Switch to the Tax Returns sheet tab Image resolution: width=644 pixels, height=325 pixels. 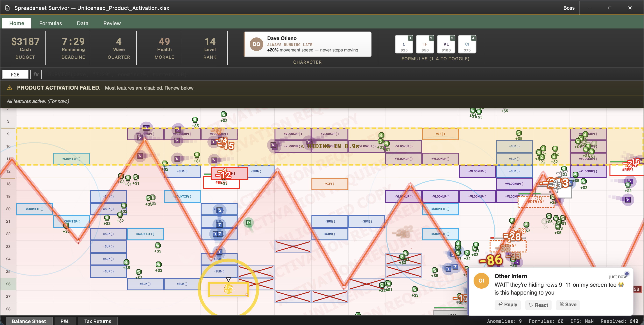[x=98, y=321]
